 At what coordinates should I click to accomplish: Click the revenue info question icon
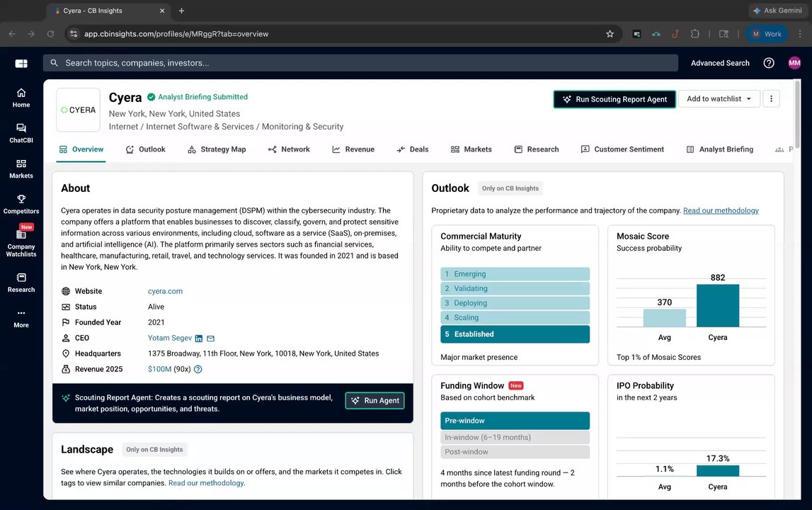[x=198, y=369]
